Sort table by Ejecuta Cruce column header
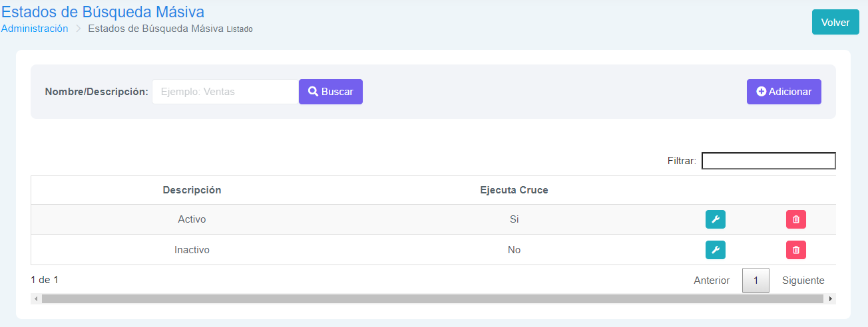868x327 pixels. [x=514, y=190]
